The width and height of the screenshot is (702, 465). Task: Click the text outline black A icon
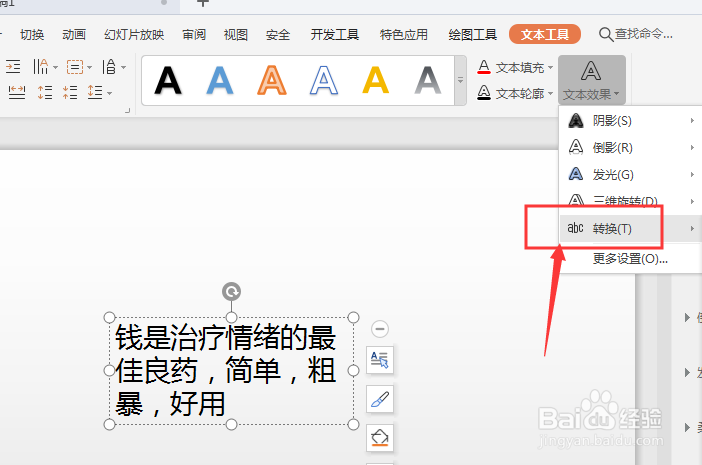click(x=484, y=93)
